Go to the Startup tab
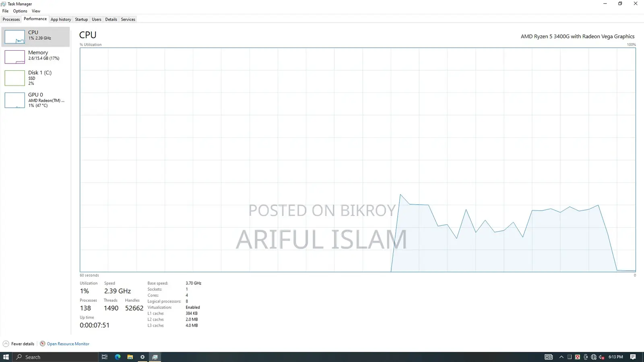The image size is (644, 362). (81, 19)
